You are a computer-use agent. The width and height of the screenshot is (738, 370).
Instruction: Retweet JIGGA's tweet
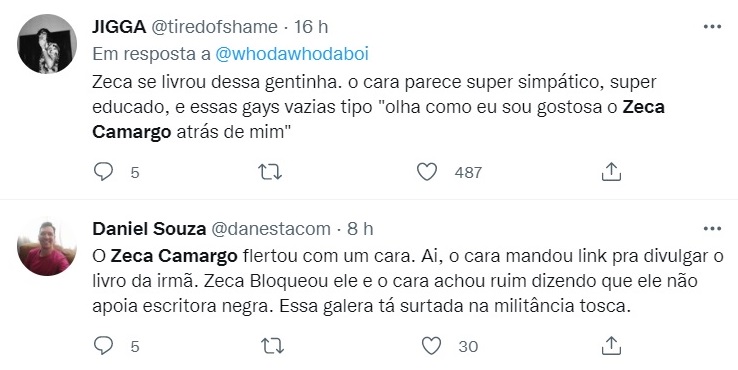pos(271,172)
